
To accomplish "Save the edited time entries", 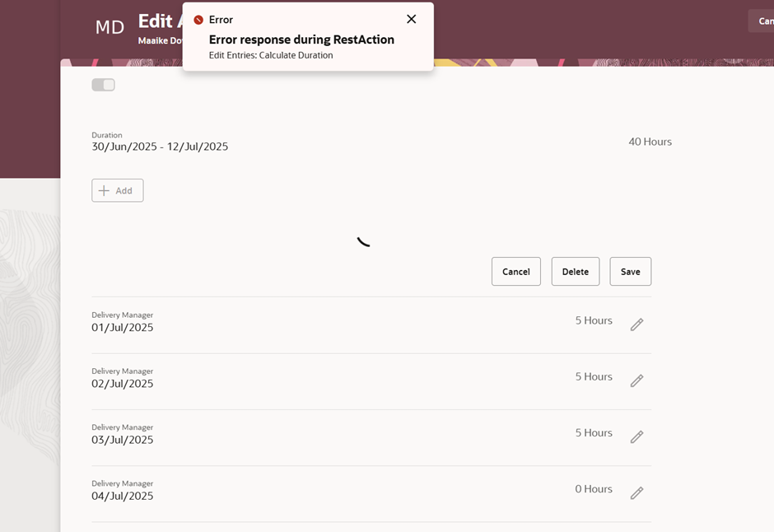I will point(630,271).
